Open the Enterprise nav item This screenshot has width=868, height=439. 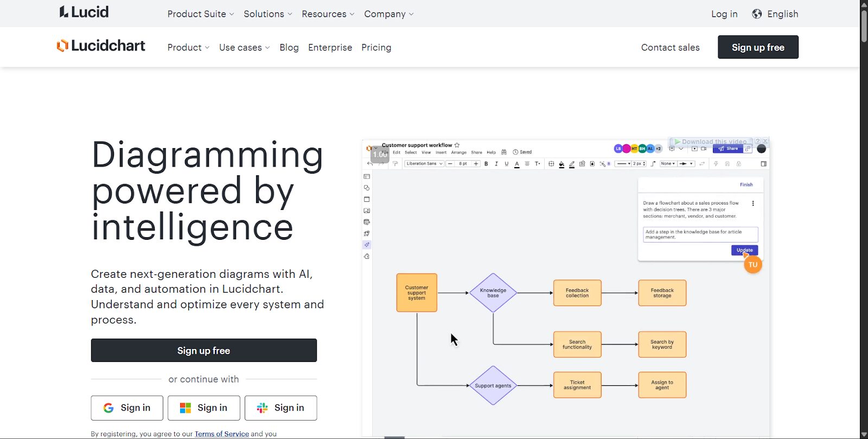click(330, 48)
